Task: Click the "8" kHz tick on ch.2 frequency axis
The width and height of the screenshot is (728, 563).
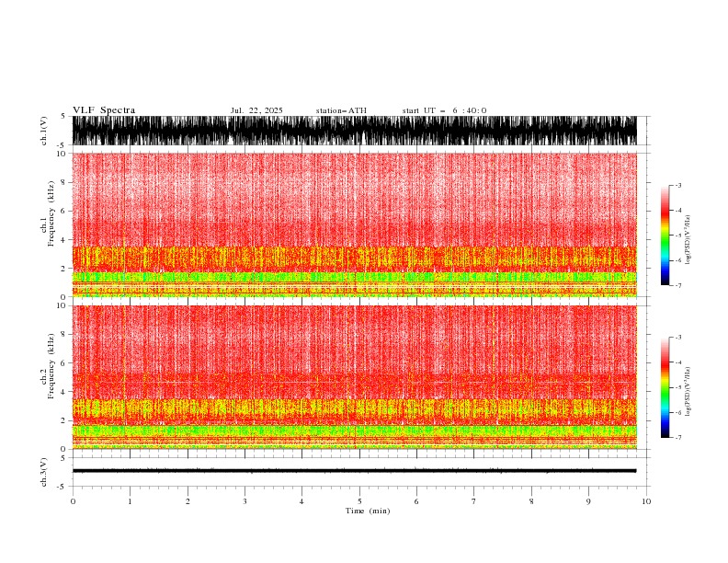Action: click(x=63, y=335)
